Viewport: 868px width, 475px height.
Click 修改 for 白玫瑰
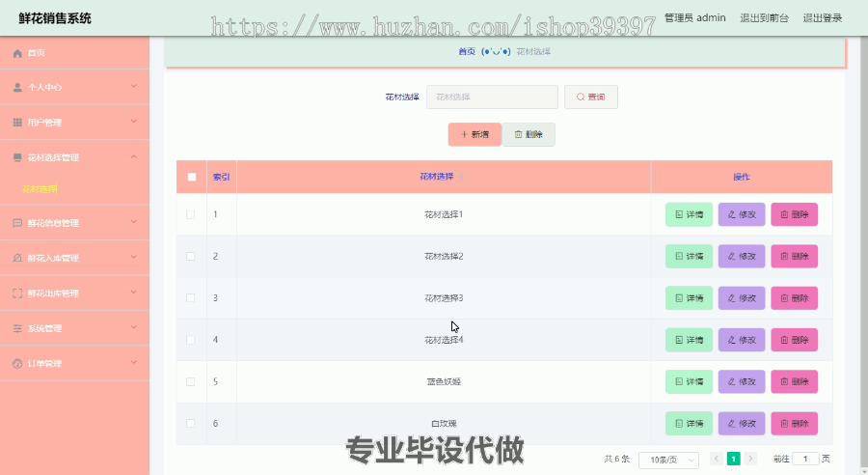click(x=742, y=424)
